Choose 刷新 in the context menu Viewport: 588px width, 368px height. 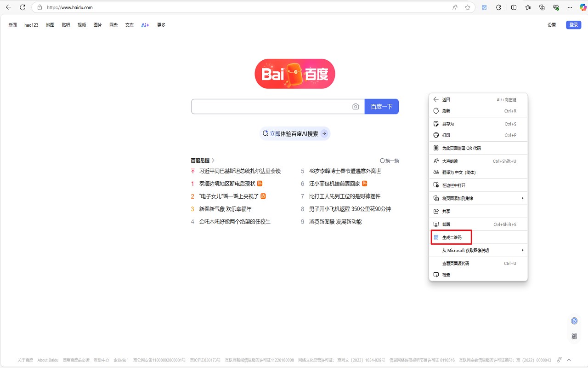pyautogui.click(x=478, y=111)
